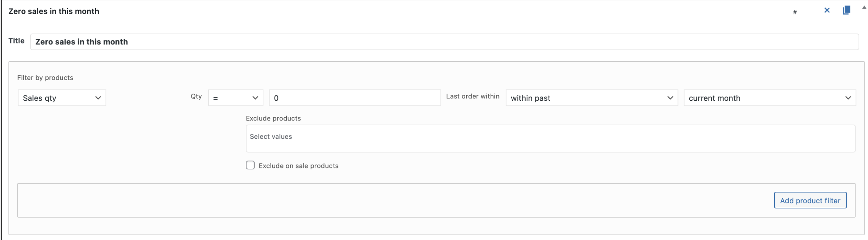This screenshot has width=868, height=240.
Task: Duplicate this rule using the copy icon
Action: pos(846,11)
